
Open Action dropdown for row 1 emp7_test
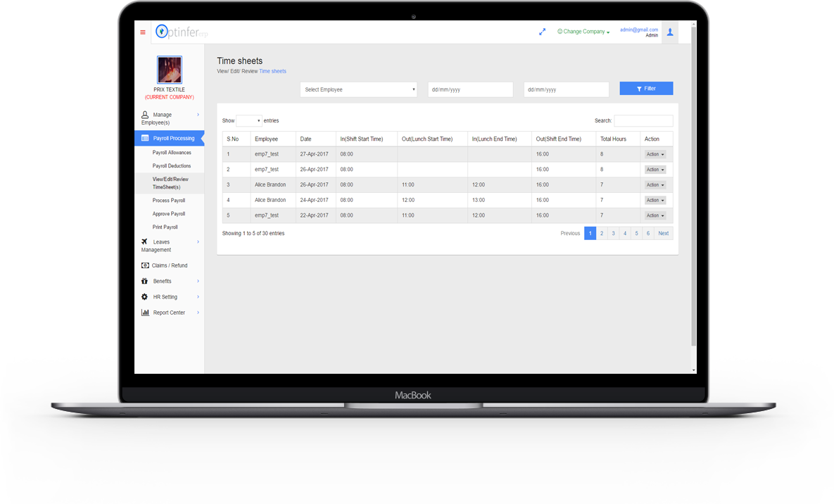[655, 154]
